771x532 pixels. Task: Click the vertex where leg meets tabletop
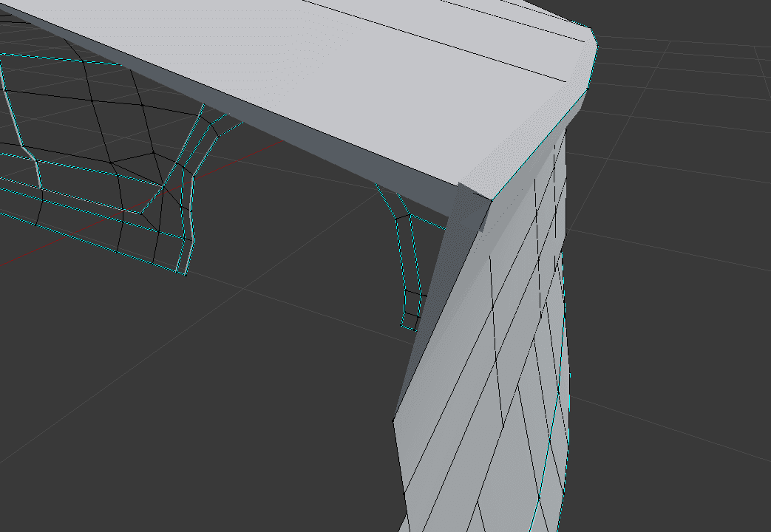click(x=493, y=199)
